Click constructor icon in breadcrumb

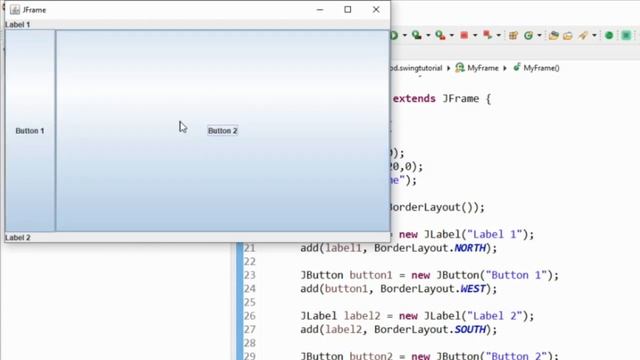click(x=517, y=67)
